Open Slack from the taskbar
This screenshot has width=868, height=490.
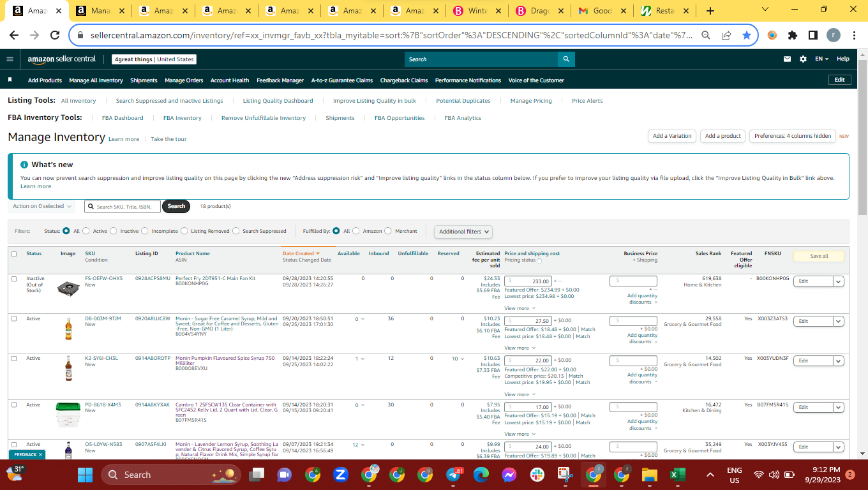tap(538, 475)
